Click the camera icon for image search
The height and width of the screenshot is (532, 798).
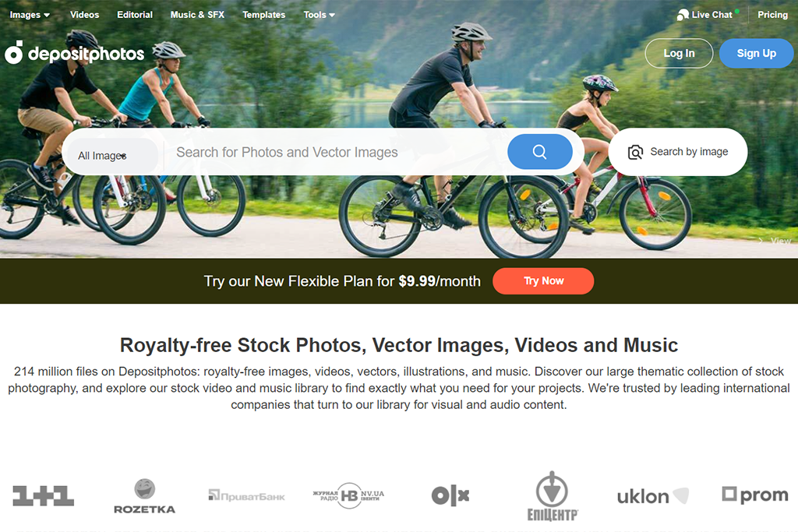(x=635, y=152)
